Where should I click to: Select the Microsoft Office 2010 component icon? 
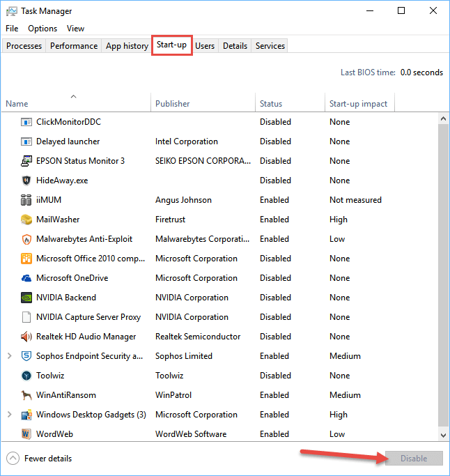click(x=26, y=259)
